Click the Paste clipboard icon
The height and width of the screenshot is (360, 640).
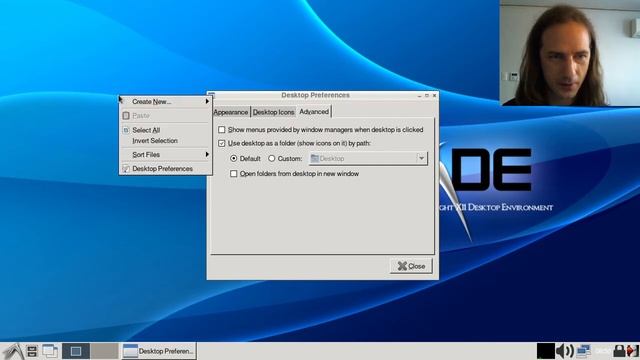[x=126, y=116]
